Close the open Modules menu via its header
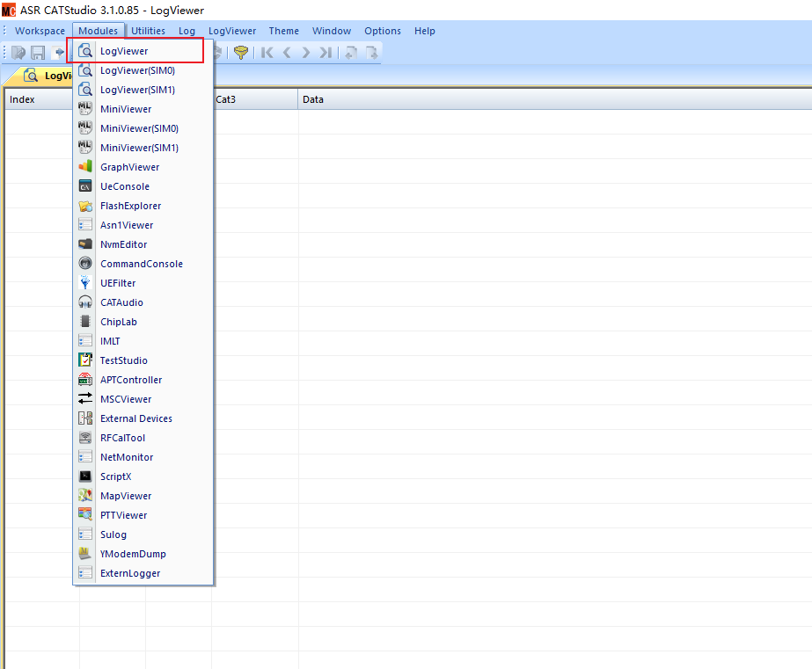 (x=99, y=31)
